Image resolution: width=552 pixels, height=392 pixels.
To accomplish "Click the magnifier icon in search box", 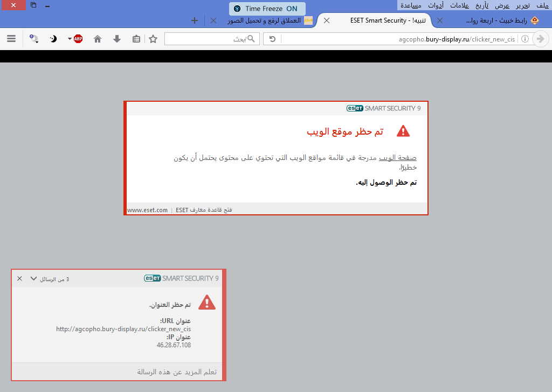I will pyautogui.click(x=251, y=39).
